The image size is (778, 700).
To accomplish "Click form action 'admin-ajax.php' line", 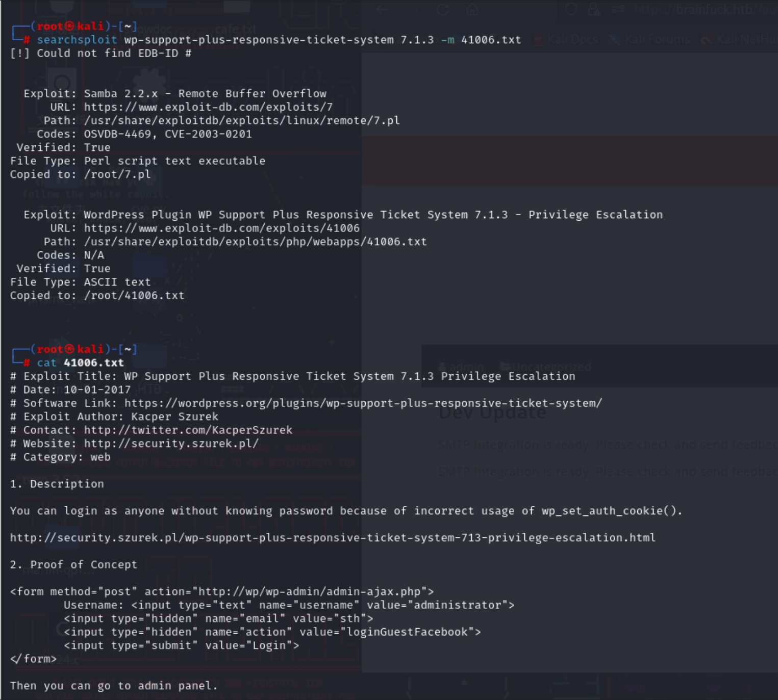I will 222,591.
